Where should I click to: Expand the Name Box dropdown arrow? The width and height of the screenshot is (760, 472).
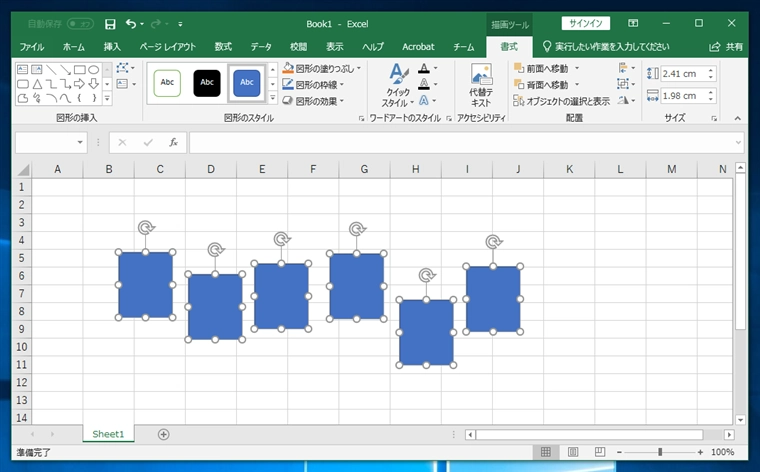(x=81, y=143)
